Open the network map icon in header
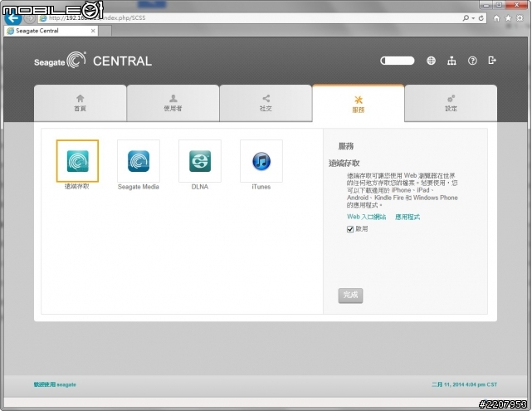 451,61
